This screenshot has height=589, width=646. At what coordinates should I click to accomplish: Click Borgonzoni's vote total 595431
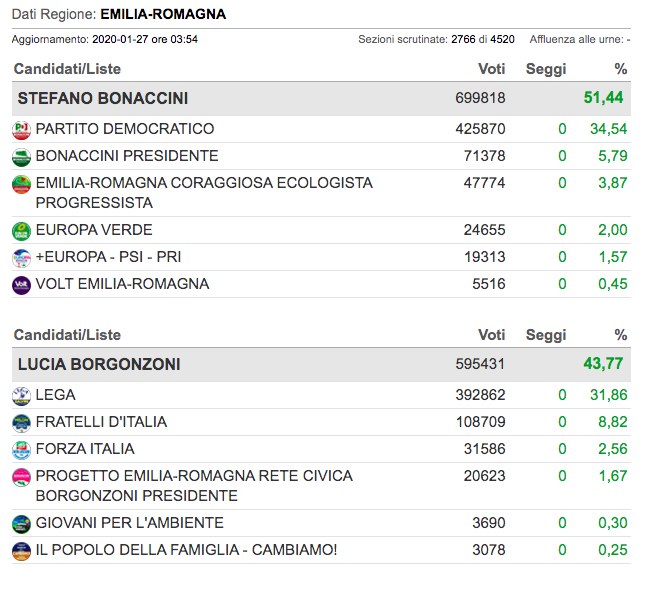(x=480, y=364)
